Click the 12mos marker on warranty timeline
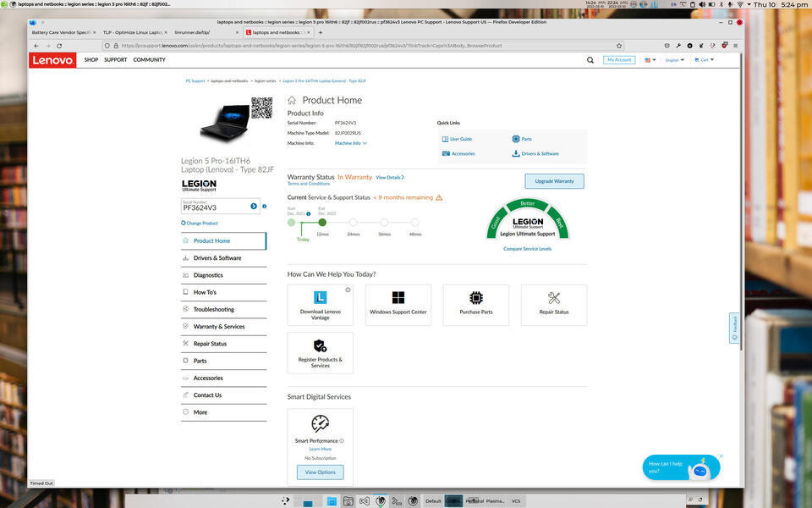 (322, 223)
